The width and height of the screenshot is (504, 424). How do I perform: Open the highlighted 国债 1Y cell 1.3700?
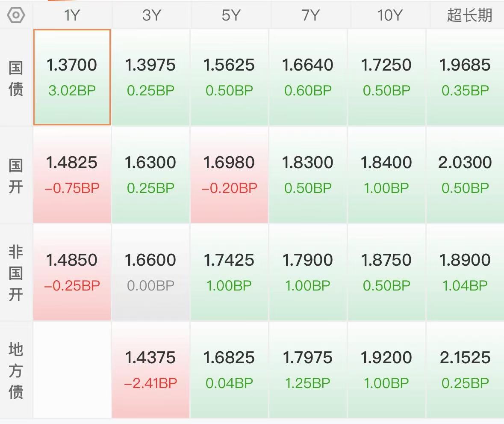(x=72, y=77)
